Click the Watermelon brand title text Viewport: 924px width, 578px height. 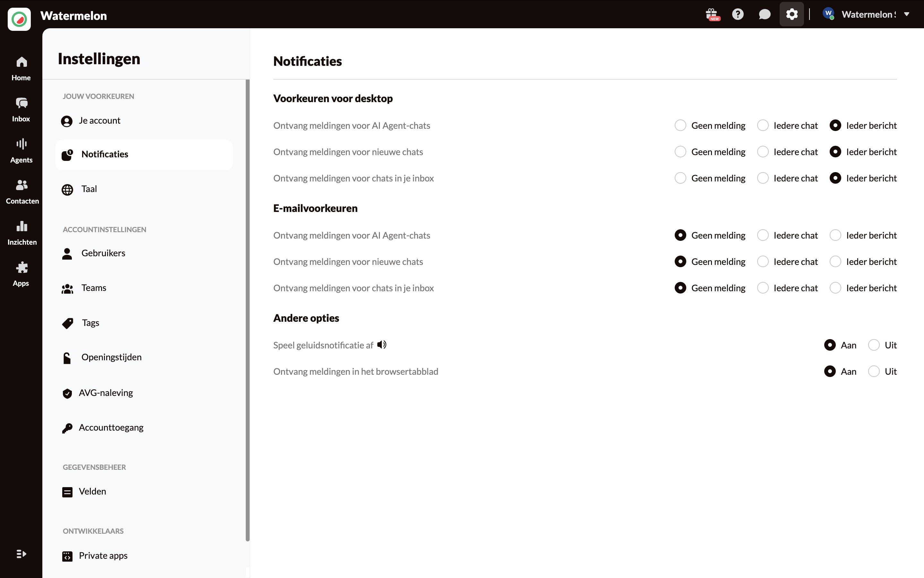click(x=74, y=16)
